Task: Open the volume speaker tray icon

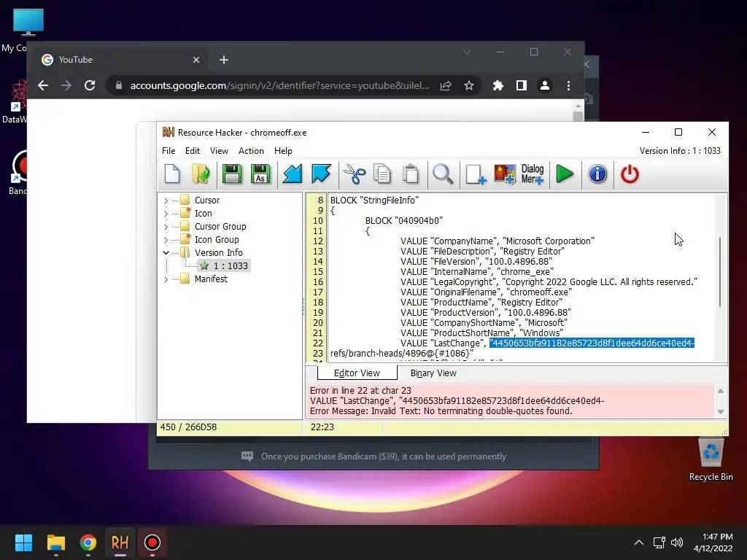Action: [676, 542]
